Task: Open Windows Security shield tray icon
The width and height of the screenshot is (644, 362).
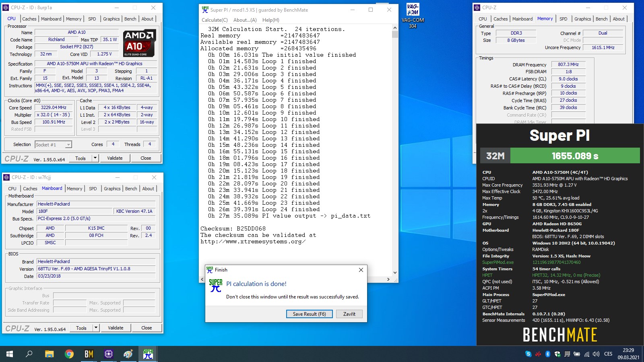Action: [557, 354]
